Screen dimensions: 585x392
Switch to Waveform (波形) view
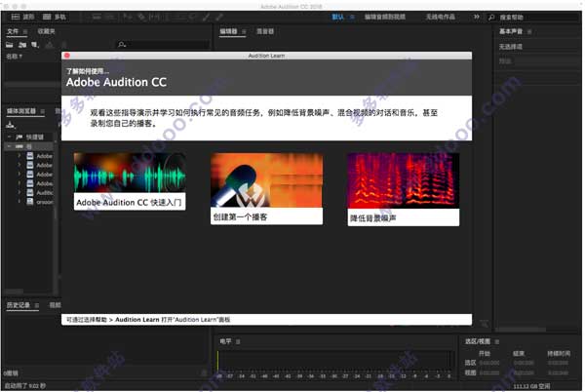pyautogui.click(x=22, y=17)
